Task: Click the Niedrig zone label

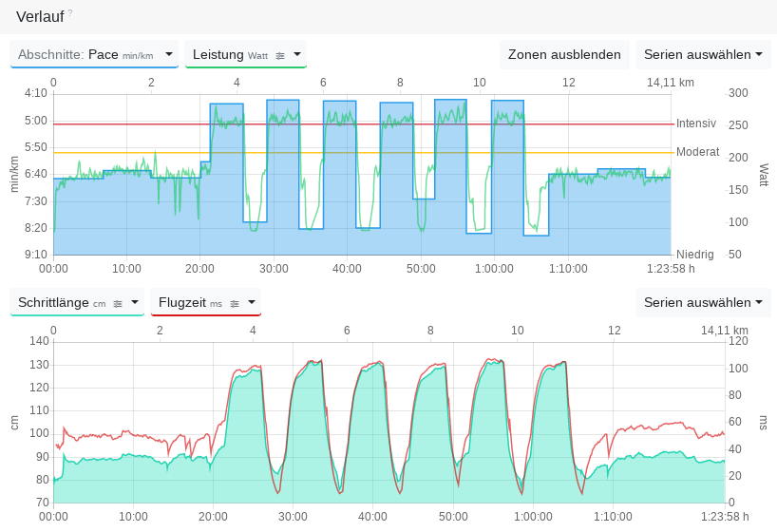Action: pyautogui.click(x=694, y=255)
